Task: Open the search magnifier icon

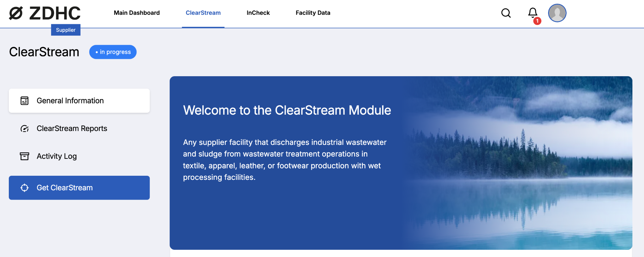Action: point(506,13)
